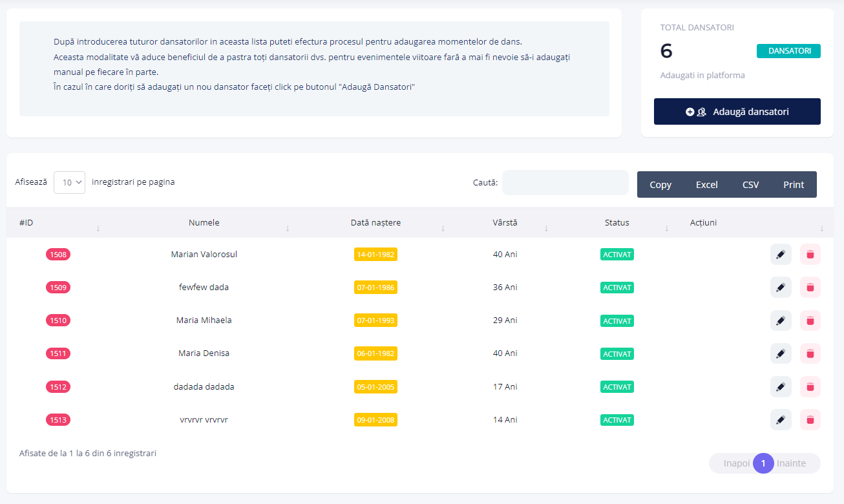844x504 pixels.
Task: Print the dancers table
Action: coord(794,185)
